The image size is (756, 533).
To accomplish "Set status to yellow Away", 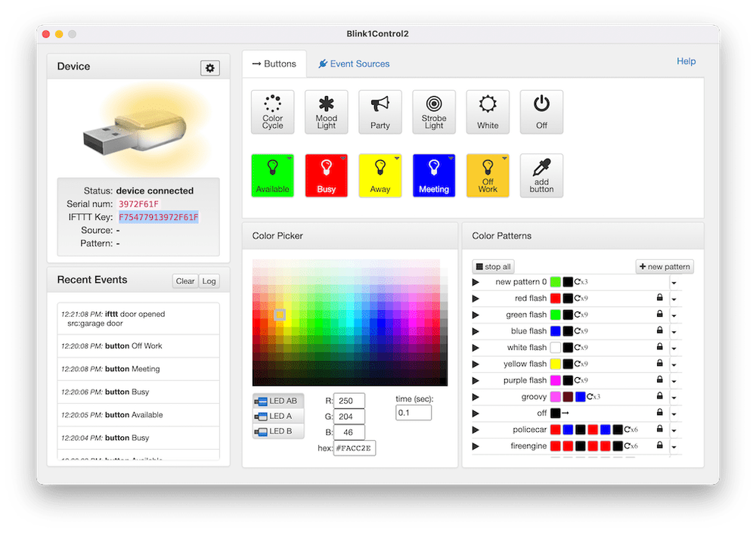I will [380, 175].
